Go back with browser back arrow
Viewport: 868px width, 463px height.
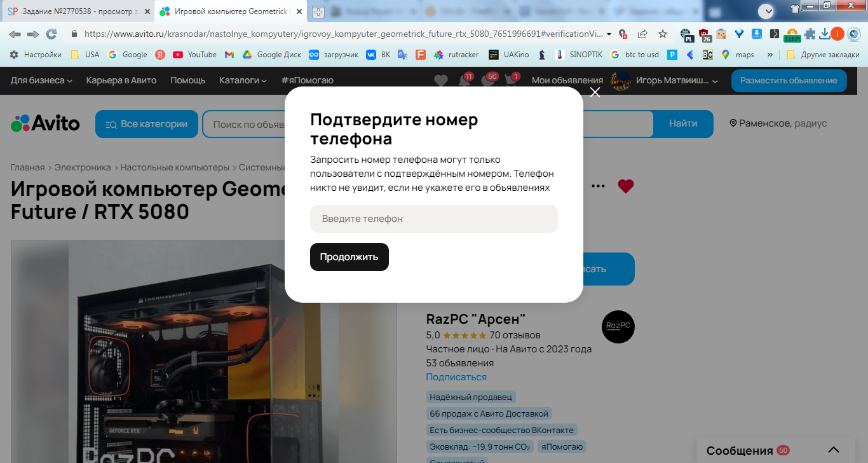coord(15,34)
